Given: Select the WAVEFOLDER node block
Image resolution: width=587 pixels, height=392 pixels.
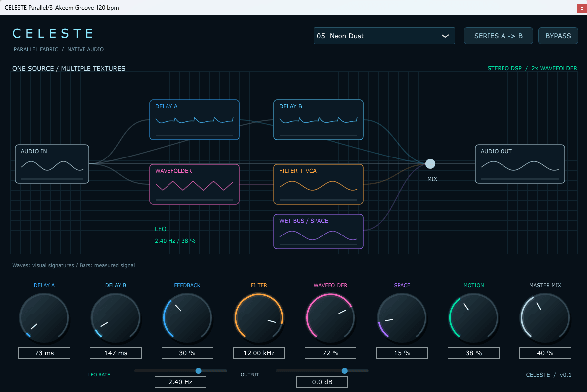Looking at the screenshot, I should pyautogui.click(x=194, y=184).
